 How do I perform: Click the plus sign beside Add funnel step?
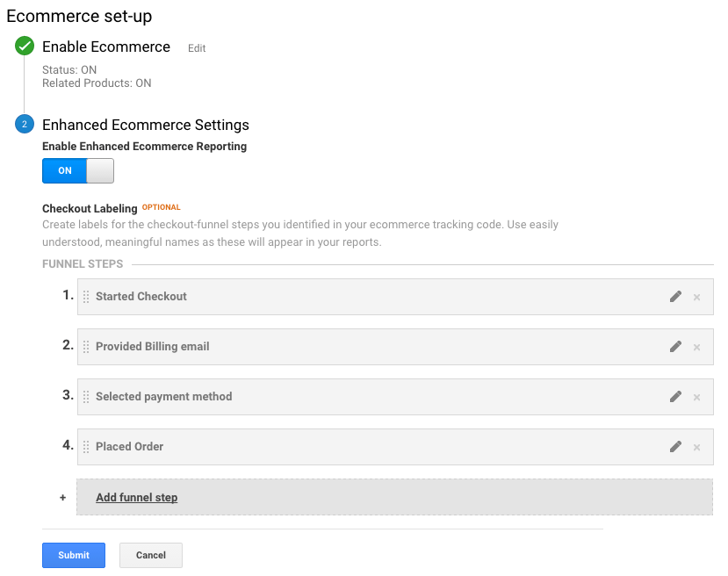point(62,497)
